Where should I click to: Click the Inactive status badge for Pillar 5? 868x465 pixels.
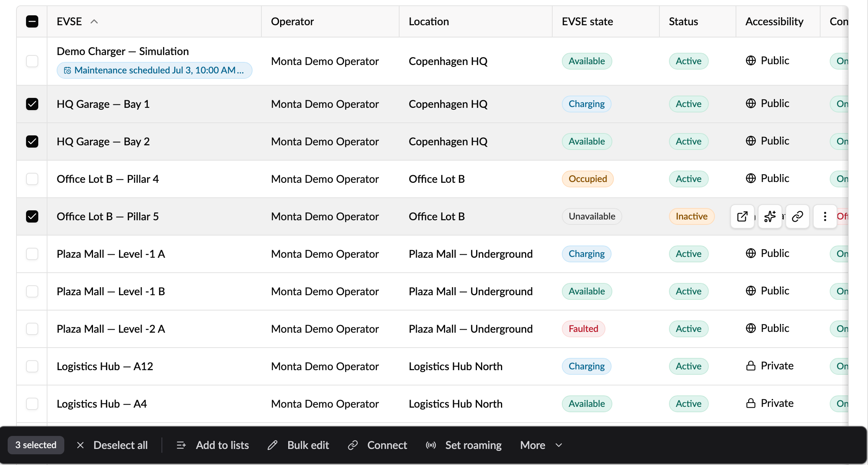[x=692, y=216]
